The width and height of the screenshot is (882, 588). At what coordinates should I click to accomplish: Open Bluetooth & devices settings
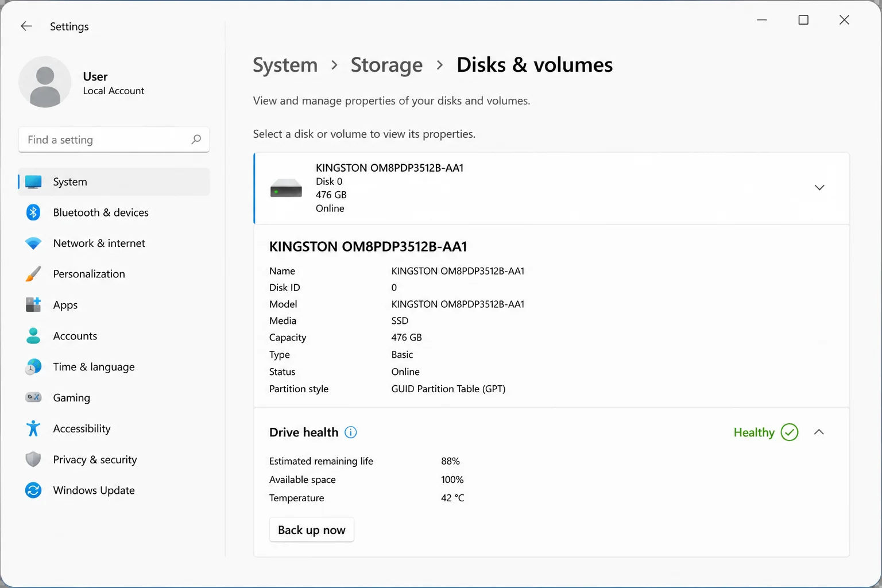pyautogui.click(x=114, y=212)
